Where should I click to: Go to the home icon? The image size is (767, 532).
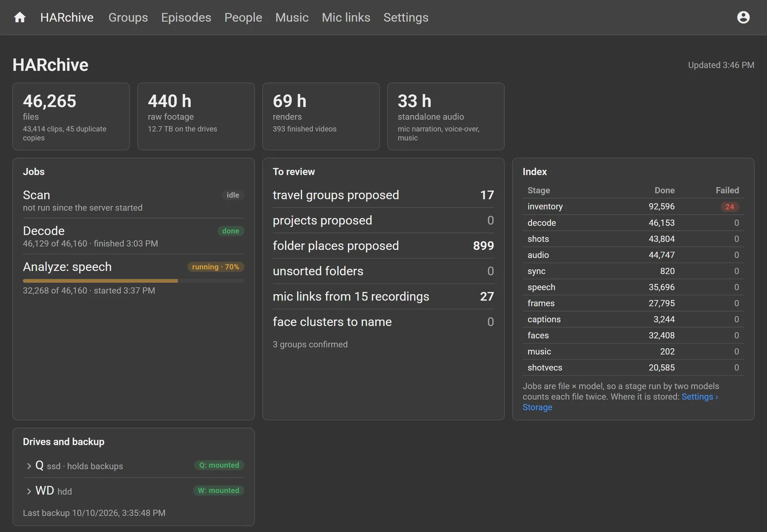tap(20, 17)
